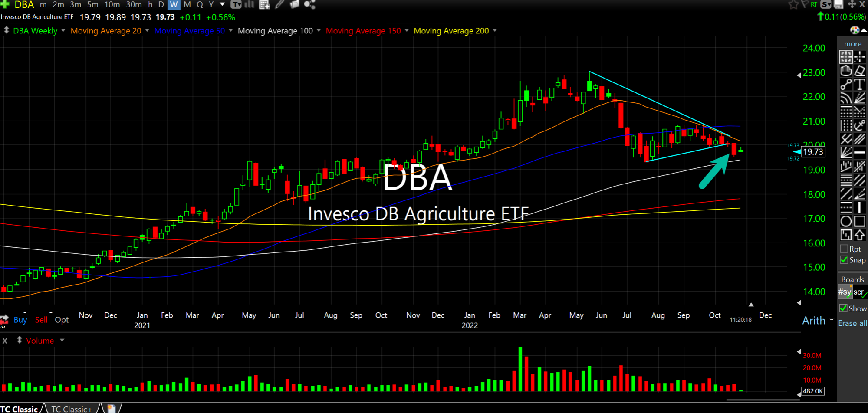This screenshot has width=868, height=413.
Task: Click the add-indicator table icon
Action: pyautogui.click(x=264, y=4)
